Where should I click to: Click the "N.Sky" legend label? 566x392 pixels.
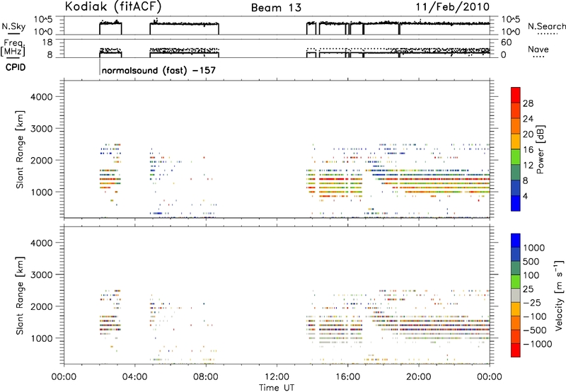tap(13, 26)
